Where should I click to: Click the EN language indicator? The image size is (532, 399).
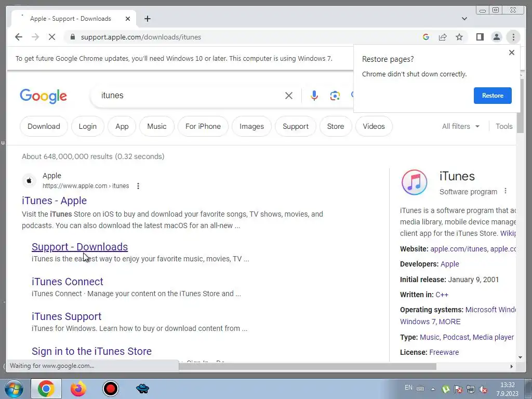[x=408, y=388]
